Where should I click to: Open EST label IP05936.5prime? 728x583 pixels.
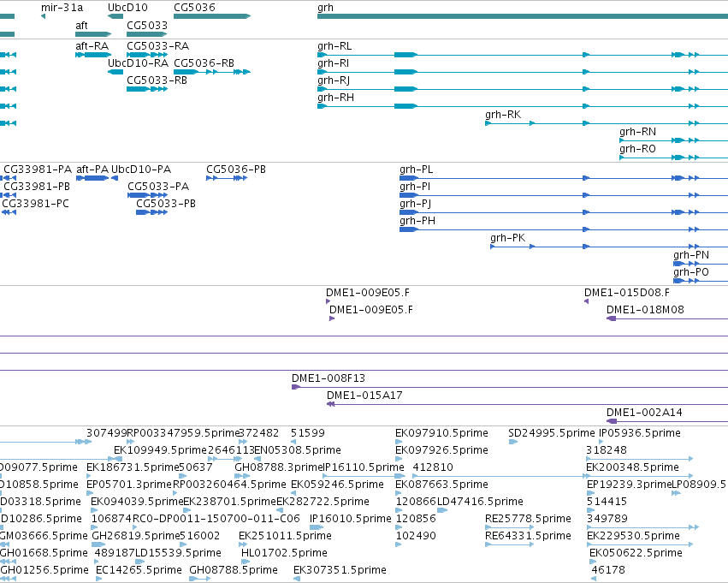640,433
